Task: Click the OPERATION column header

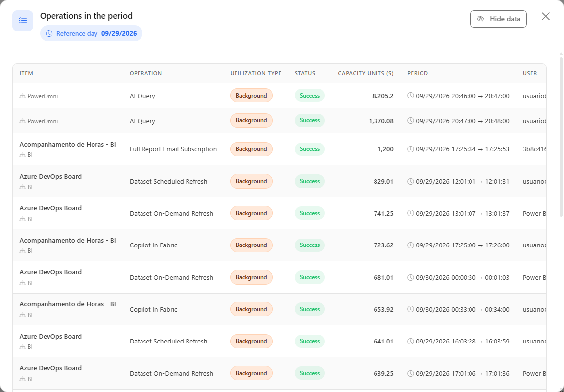Action: point(145,73)
